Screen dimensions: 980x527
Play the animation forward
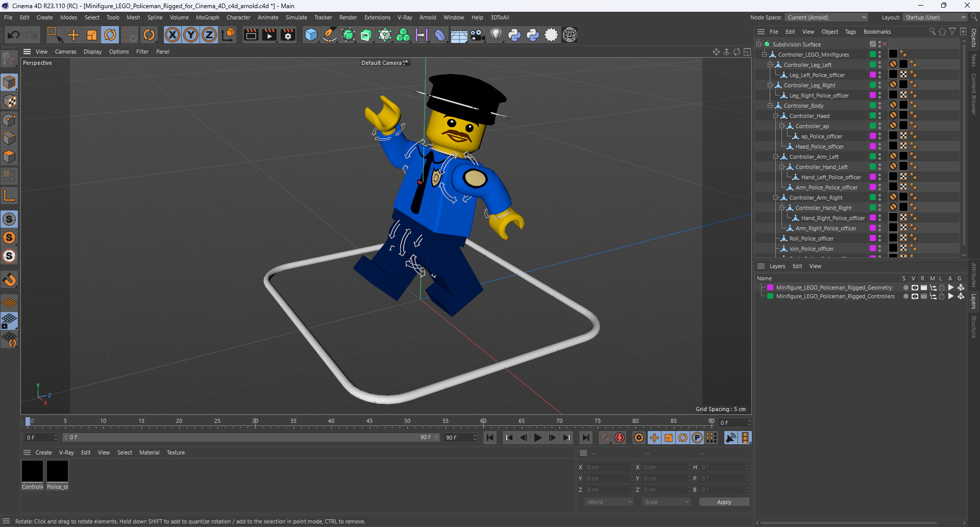(x=538, y=438)
